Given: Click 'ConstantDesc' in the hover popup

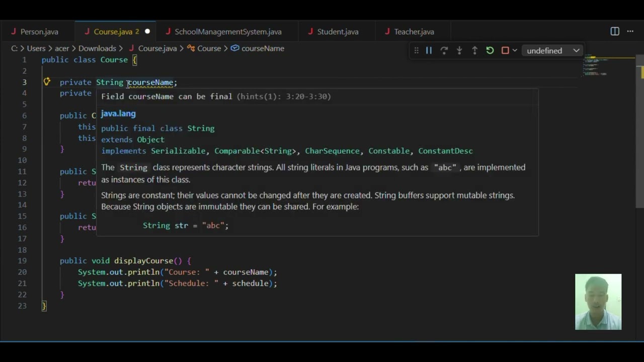Looking at the screenshot, I should click(x=445, y=151).
